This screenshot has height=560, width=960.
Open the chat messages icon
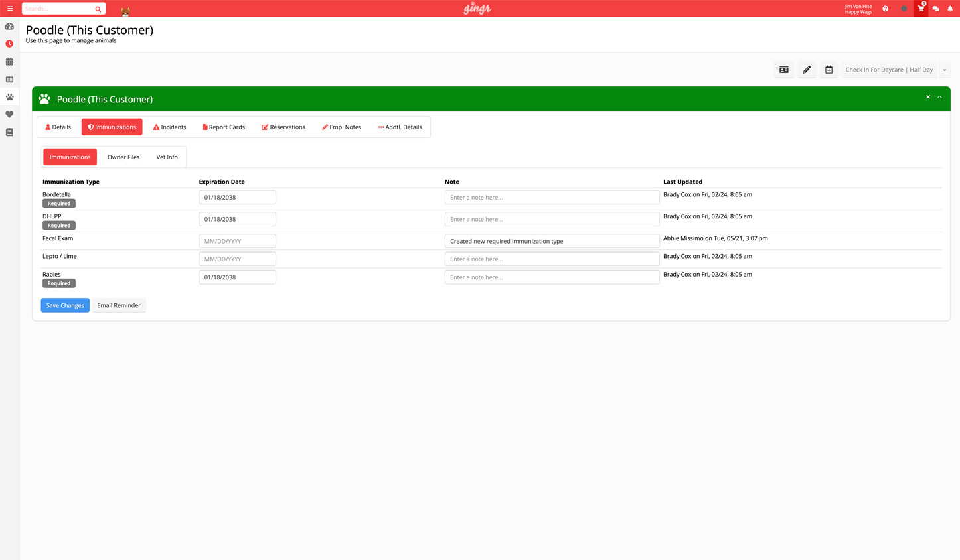pos(935,9)
